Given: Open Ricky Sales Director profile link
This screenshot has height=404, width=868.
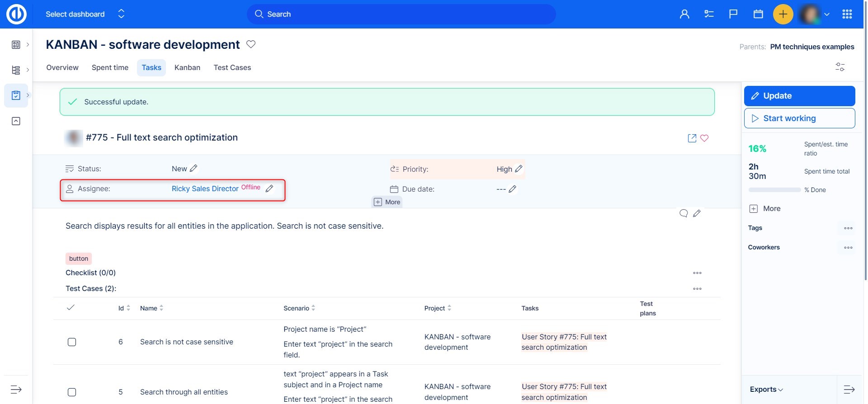Looking at the screenshot, I should coord(205,189).
